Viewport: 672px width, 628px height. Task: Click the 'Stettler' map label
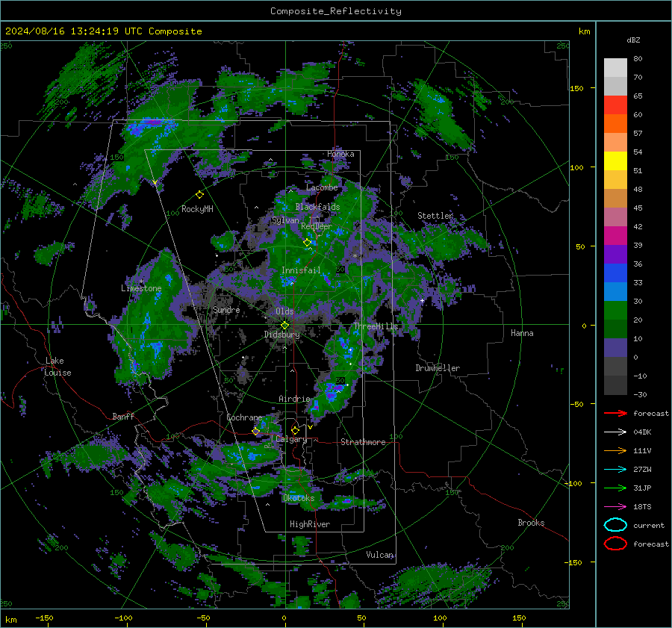tap(435, 216)
